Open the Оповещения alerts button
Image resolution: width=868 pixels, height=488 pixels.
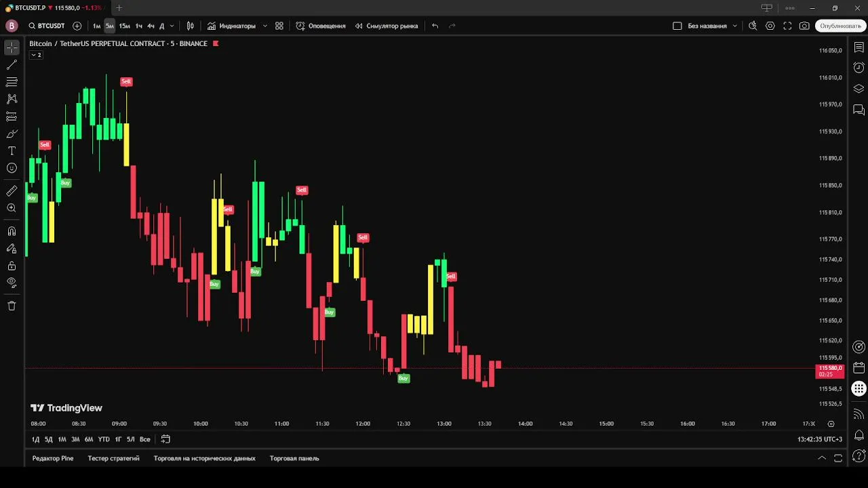point(321,26)
